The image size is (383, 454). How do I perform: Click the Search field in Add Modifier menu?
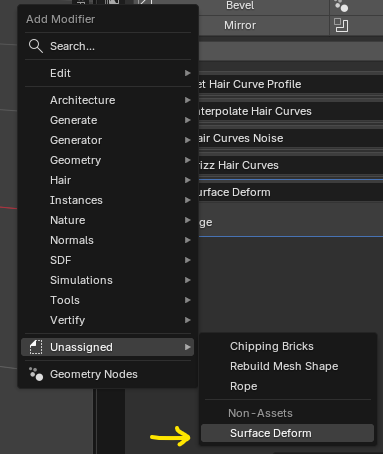pos(107,46)
